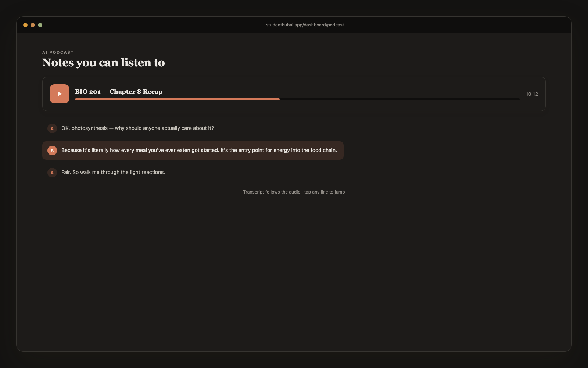Click the studenthubai.app address in the title bar
The image size is (588, 368).
tap(305, 25)
